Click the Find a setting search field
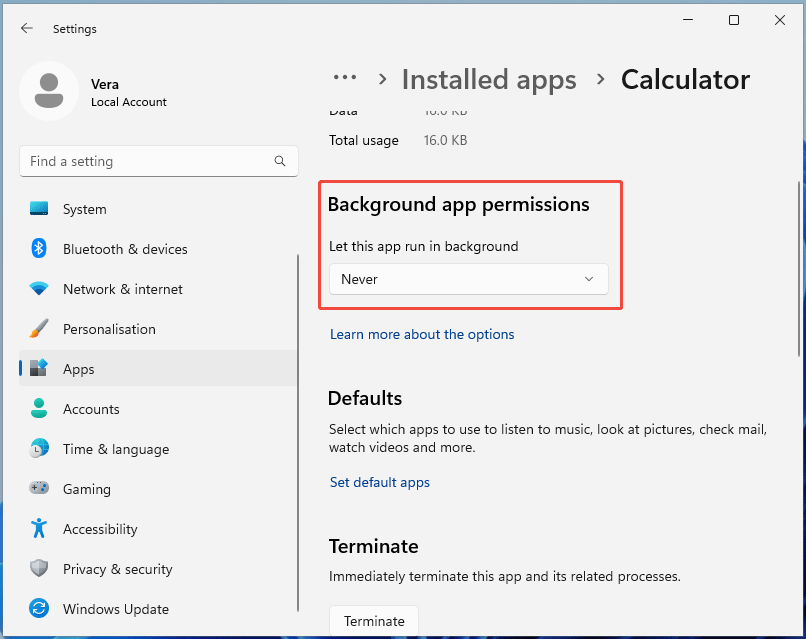The height and width of the screenshot is (639, 806). [x=158, y=161]
